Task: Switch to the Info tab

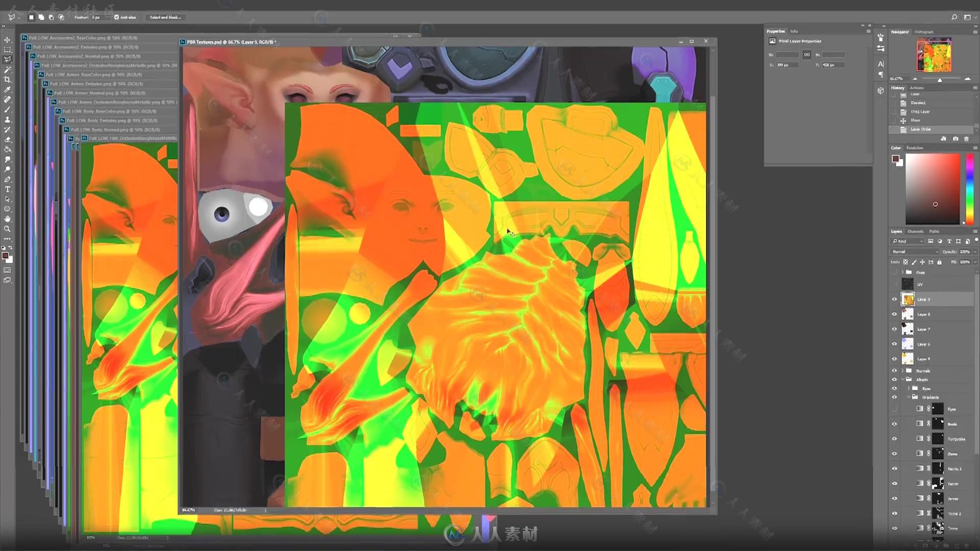Action: tap(794, 32)
